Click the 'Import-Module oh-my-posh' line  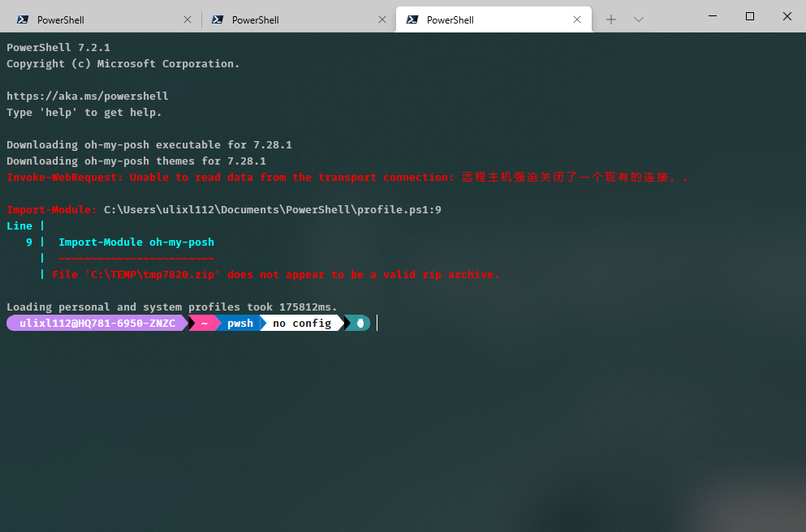point(136,242)
